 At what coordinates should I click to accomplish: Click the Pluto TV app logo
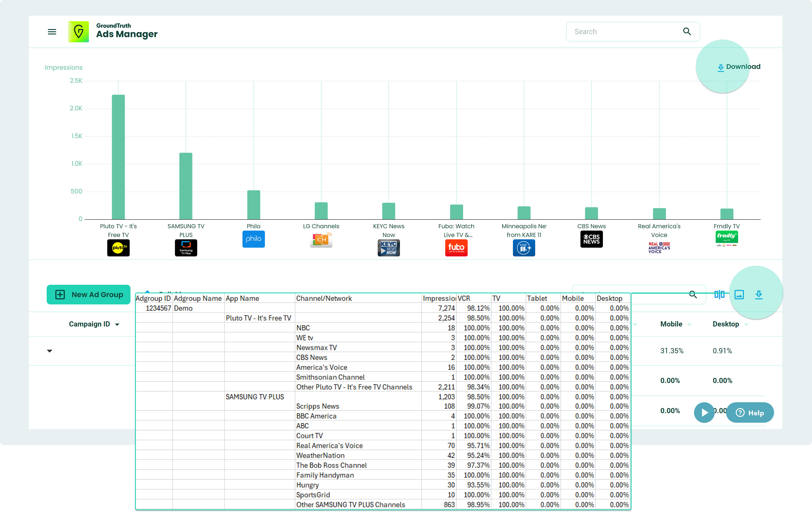[118, 248]
